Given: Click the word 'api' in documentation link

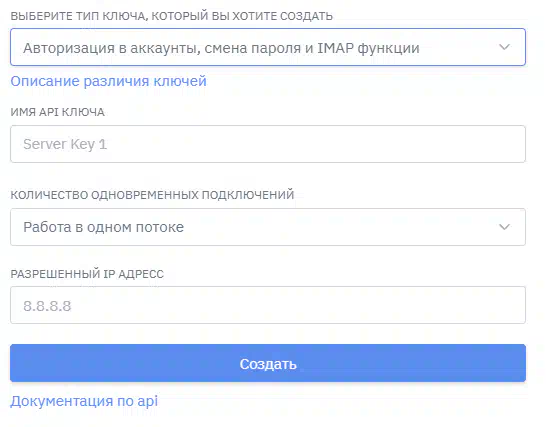Looking at the screenshot, I should (x=148, y=402).
